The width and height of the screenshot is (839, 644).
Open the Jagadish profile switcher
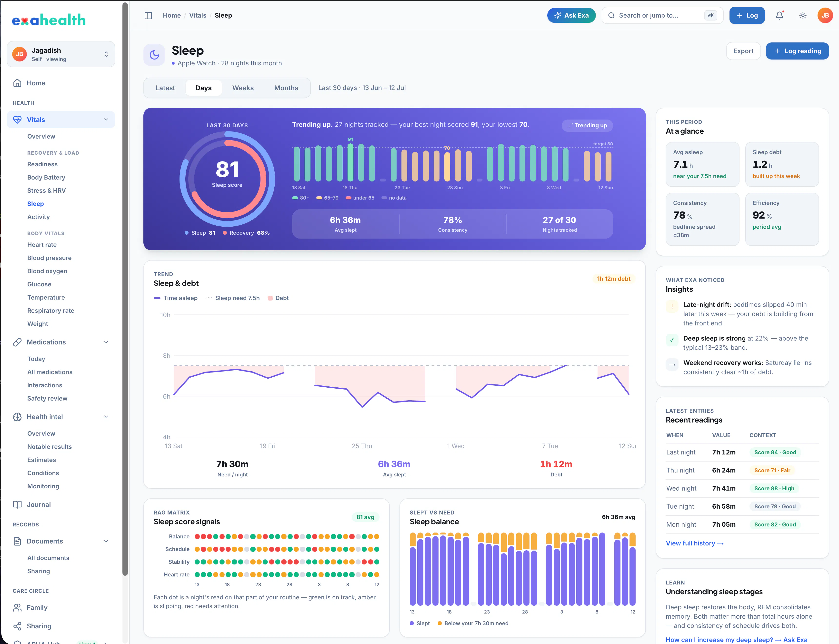tap(61, 54)
